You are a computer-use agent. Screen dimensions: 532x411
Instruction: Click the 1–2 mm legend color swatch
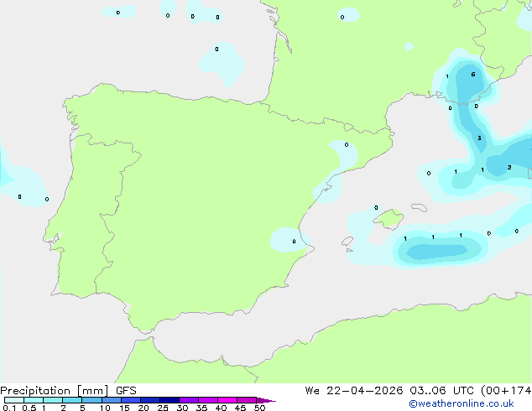pyautogui.click(x=53, y=400)
